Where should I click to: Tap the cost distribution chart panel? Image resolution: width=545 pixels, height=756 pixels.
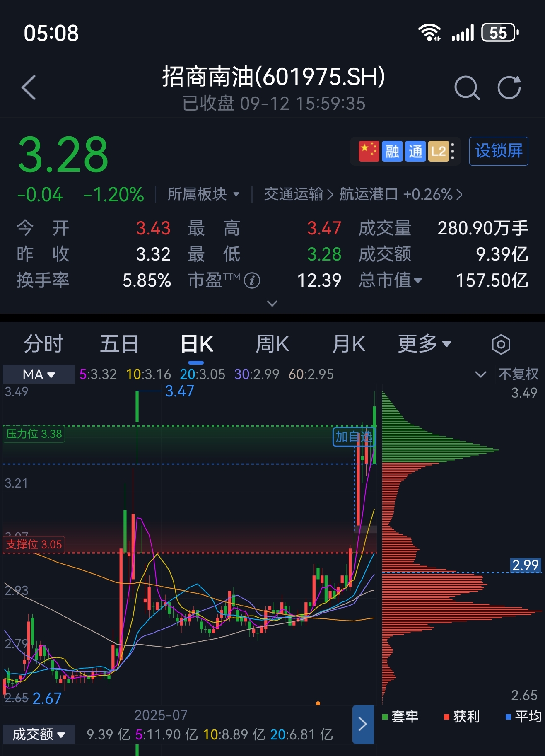pyautogui.click(x=462, y=544)
